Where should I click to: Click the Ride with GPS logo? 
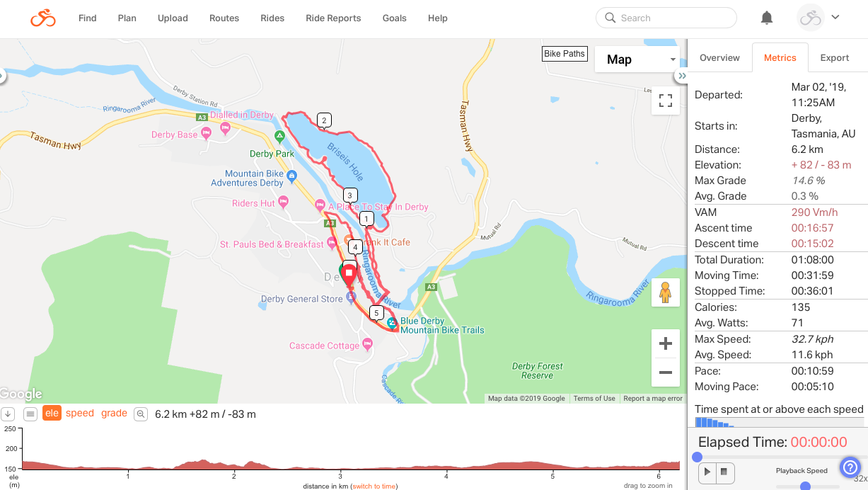pyautogui.click(x=43, y=18)
